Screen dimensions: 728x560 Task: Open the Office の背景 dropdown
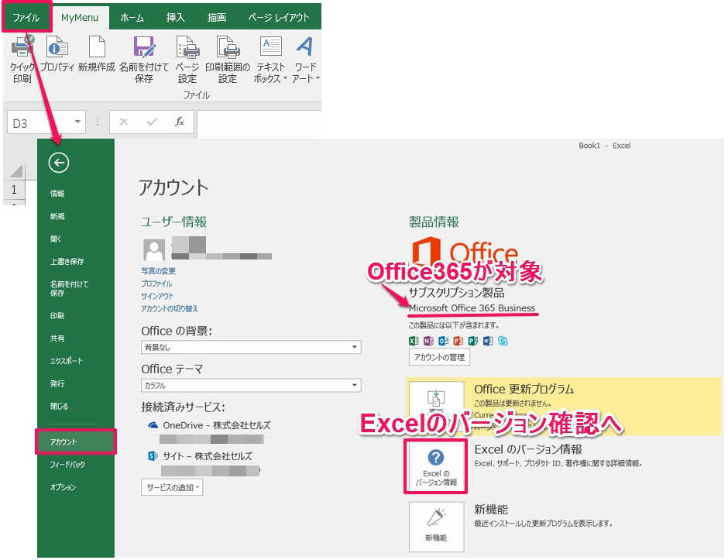click(x=251, y=347)
